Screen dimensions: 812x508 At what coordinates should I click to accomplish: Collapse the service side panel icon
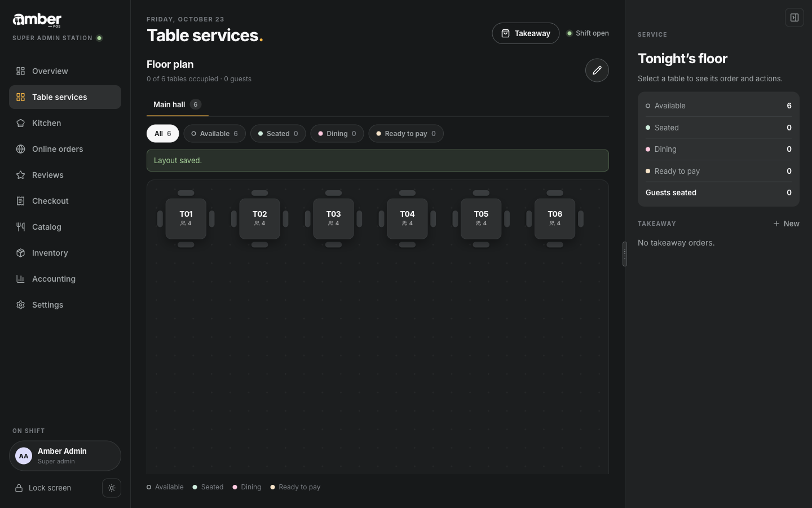[x=795, y=17]
